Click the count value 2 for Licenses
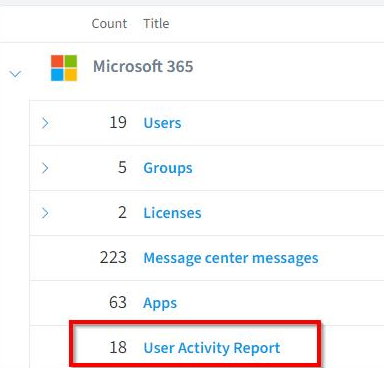 coord(122,213)
